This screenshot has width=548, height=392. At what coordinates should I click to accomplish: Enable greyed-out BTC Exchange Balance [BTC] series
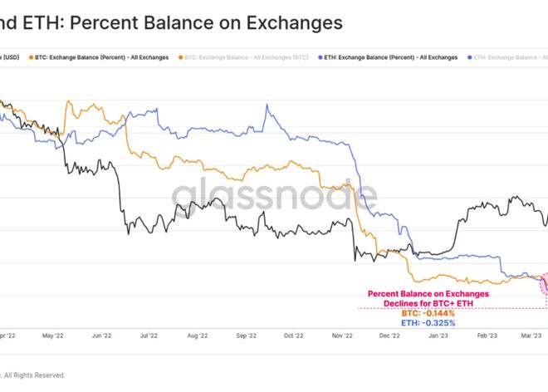click(x=247, y=57)
